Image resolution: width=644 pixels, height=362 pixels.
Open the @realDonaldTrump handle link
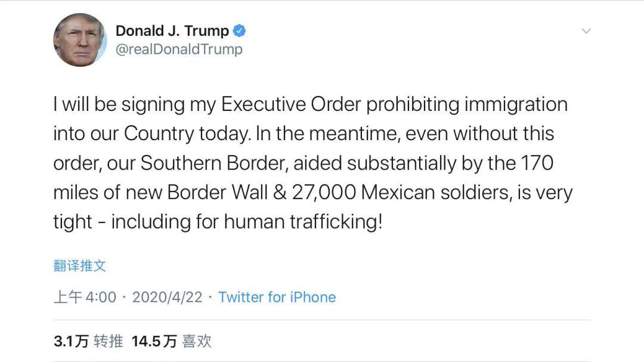(x=179, y=49)
